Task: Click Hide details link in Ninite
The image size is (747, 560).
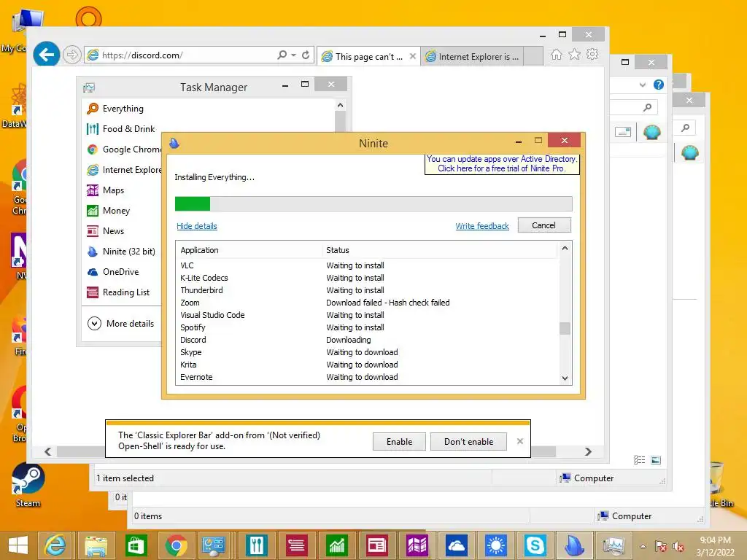Action: (x=197, y=226)
